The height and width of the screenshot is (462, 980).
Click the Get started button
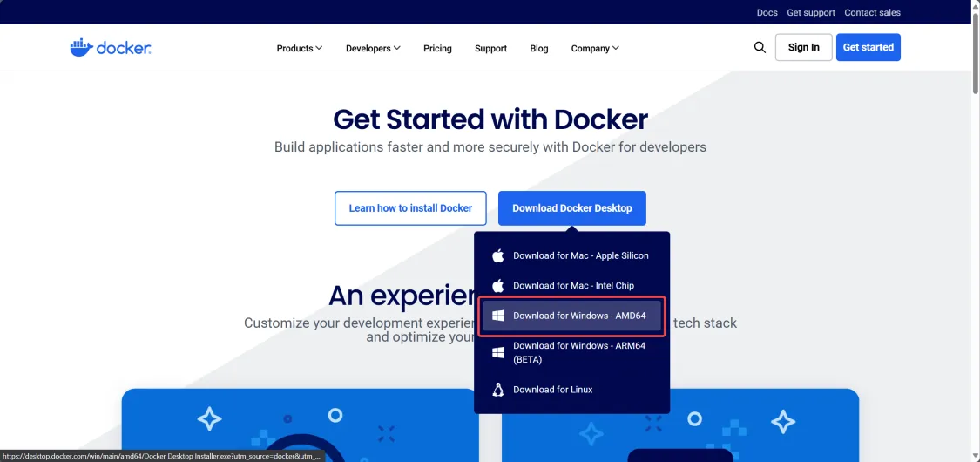click(x=868, y=48)
